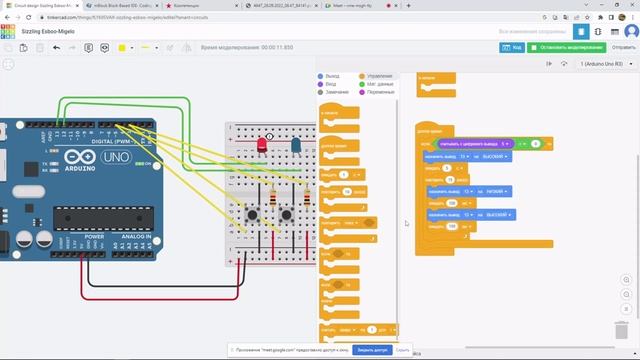
Task: Click the step debugger icon
Action: point(549,64)
